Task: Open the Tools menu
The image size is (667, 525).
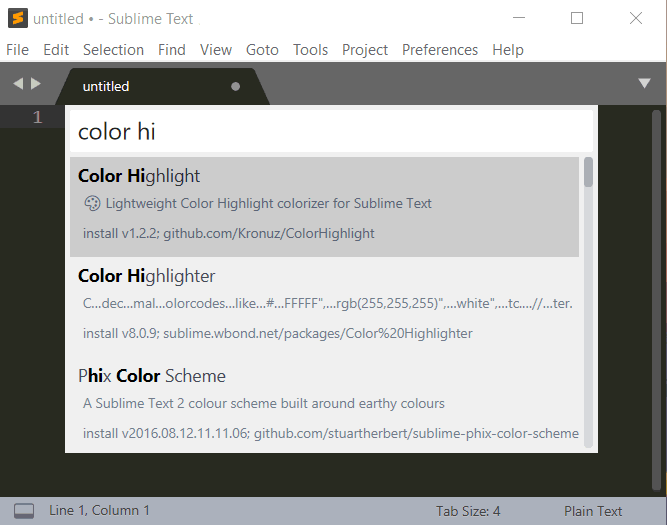Action: [x=310, y=49]
